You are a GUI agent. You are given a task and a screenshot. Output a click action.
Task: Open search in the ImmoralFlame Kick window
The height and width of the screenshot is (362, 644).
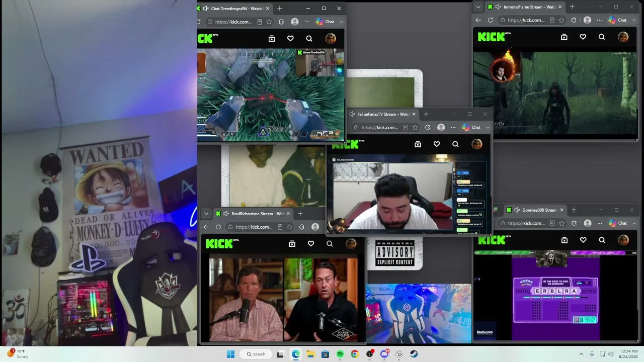click(602, 37)
